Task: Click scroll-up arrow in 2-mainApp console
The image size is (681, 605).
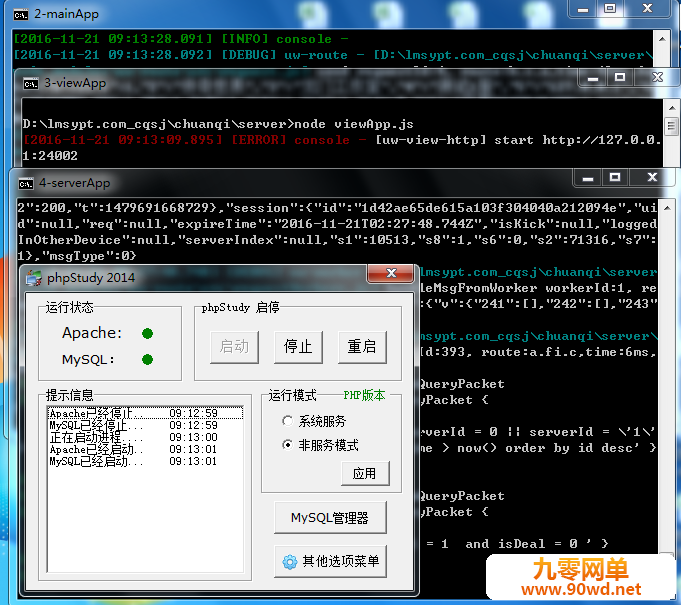Action: click(662, 40)
